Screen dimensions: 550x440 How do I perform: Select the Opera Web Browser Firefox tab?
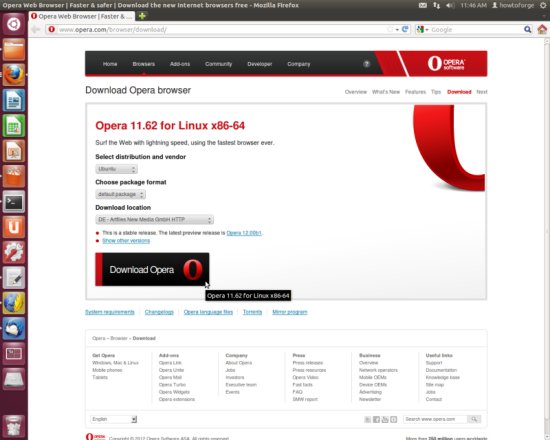82,16
